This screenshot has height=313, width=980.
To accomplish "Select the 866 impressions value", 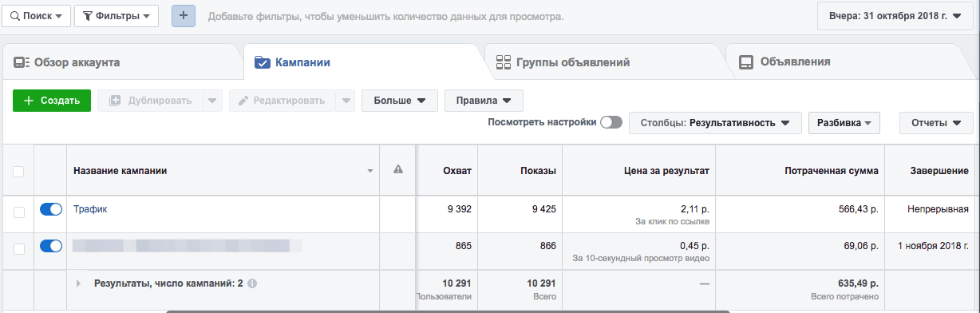I will coord(547,246).
